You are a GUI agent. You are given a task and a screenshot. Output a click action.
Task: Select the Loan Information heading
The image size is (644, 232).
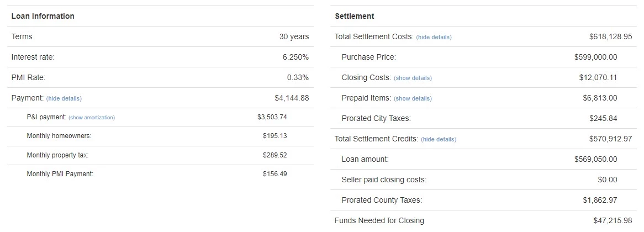[43, 17]
